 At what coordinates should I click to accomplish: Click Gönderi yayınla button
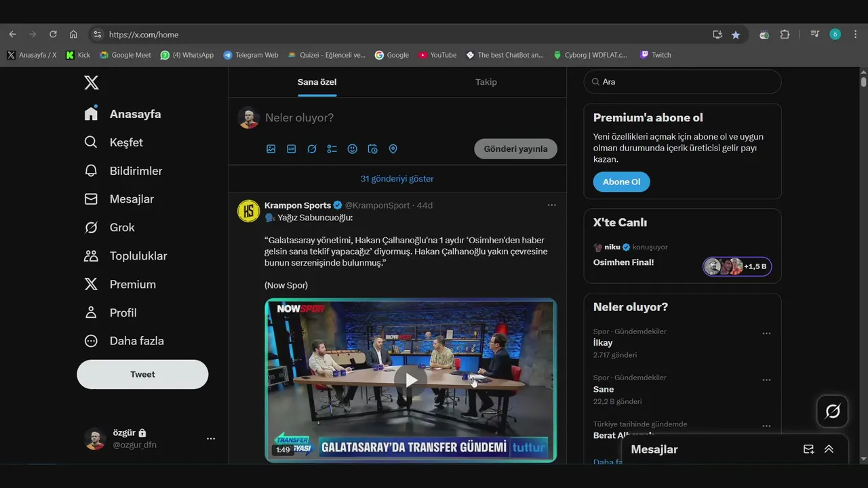pos(515,149)
